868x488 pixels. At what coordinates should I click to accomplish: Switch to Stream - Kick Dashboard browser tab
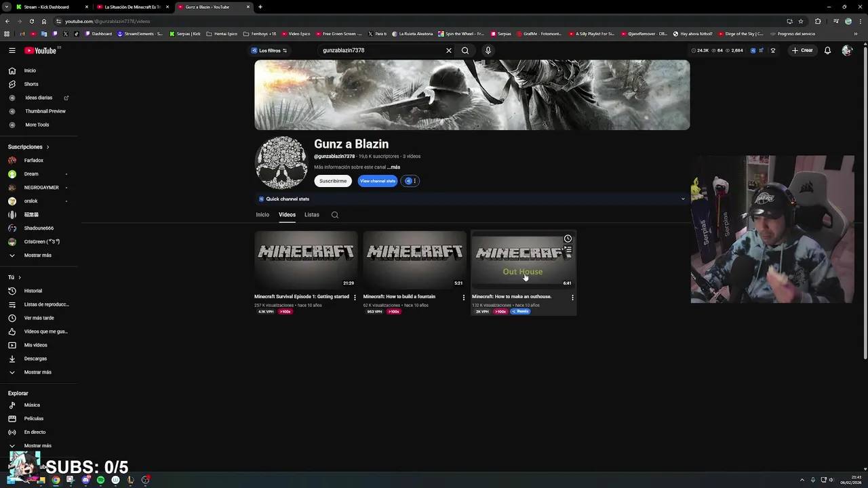click(x=52, y=7)
